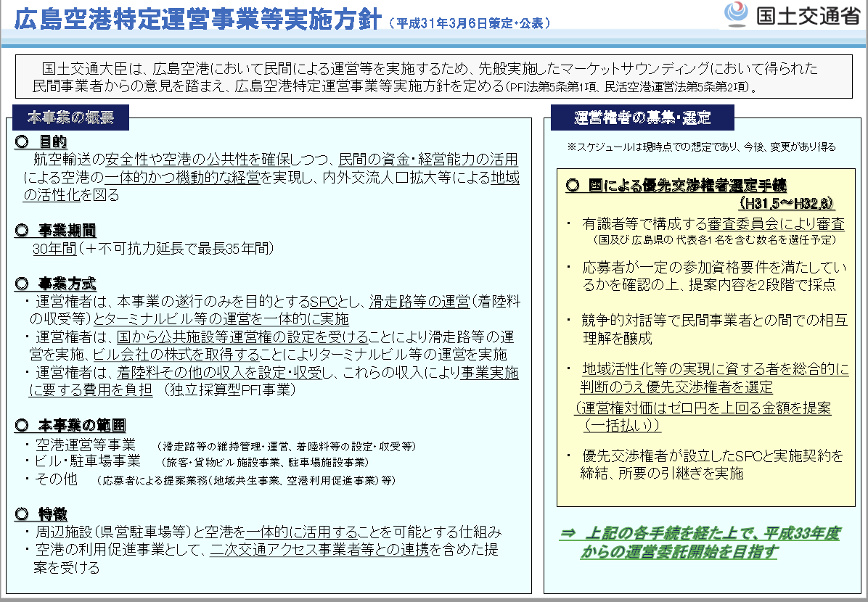Click the note 旅客・貨物ビル施設事業、駐車場施設事業
Screen dimensions: 868x602
265,463
